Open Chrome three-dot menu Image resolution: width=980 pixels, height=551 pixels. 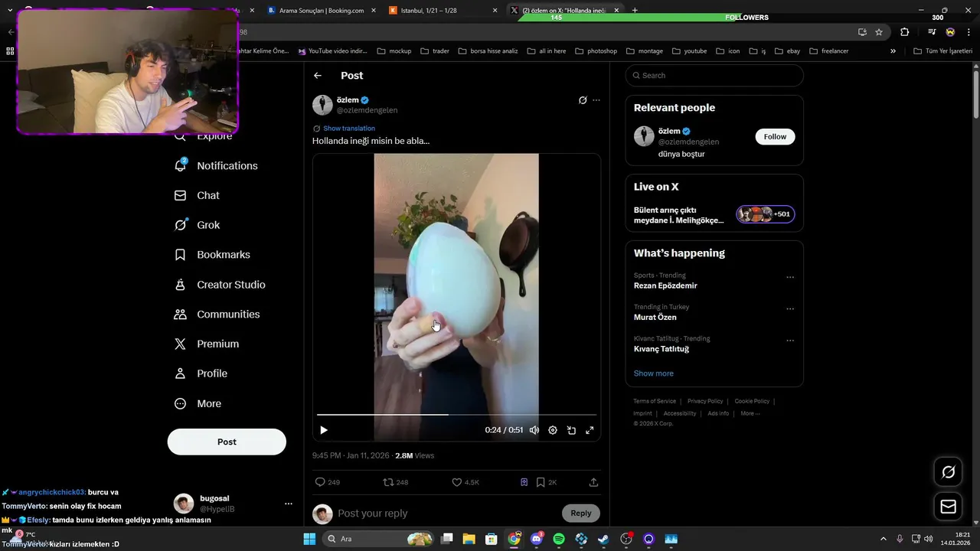969,32
